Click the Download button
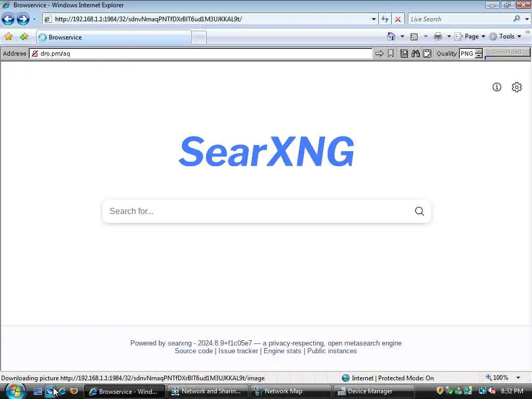The width and height of the screenshot is (532, 399). click(x=507, y=52)
